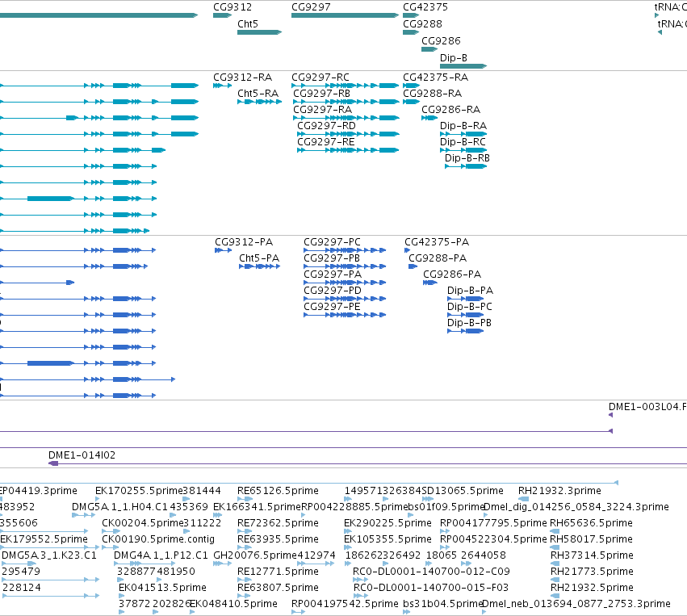This screenshot has height=616, width=687.
Task: Select EST EK048410.5prime
Action: click(x=192, y=612)
